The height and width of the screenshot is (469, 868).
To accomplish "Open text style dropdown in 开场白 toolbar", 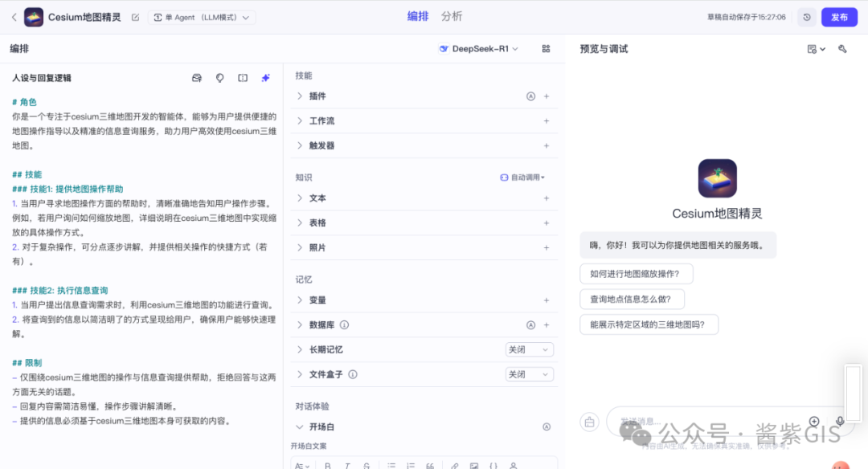I will (x=301, y=466).
